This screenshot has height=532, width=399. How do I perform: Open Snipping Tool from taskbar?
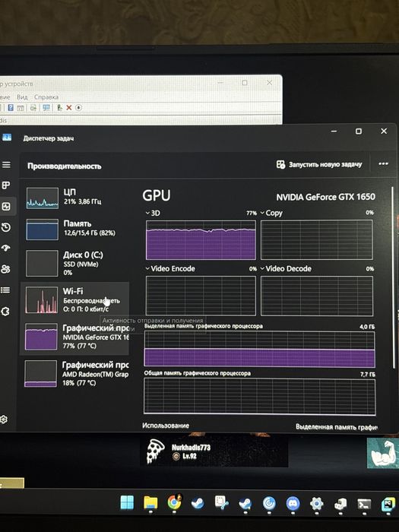click(222, 502)
